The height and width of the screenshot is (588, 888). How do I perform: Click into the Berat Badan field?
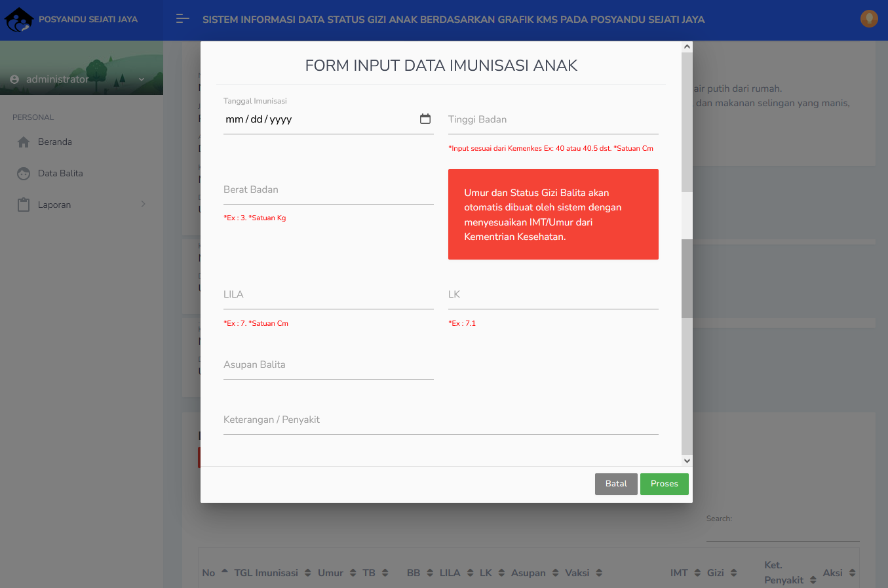(328, 190)
